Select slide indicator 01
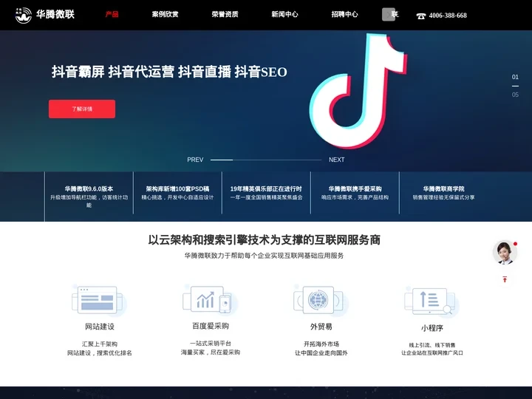The width and height of the screenshot is (532, 399). [515, 77]
